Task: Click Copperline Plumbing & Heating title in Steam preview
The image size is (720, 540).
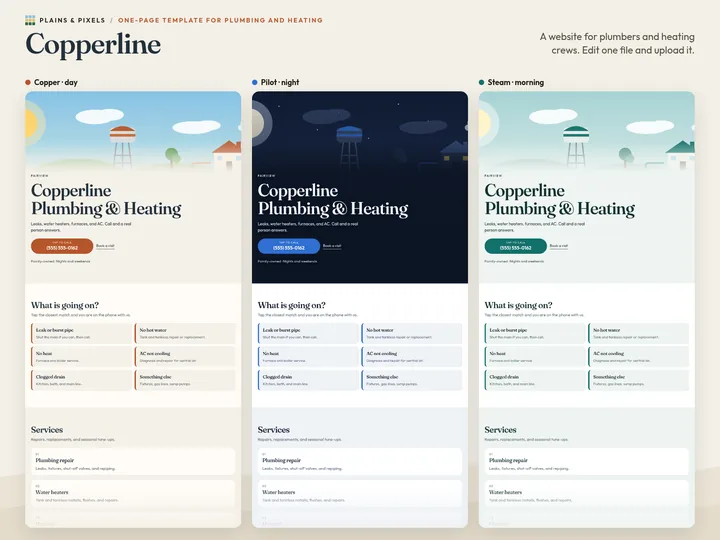Action: point(560,199)
